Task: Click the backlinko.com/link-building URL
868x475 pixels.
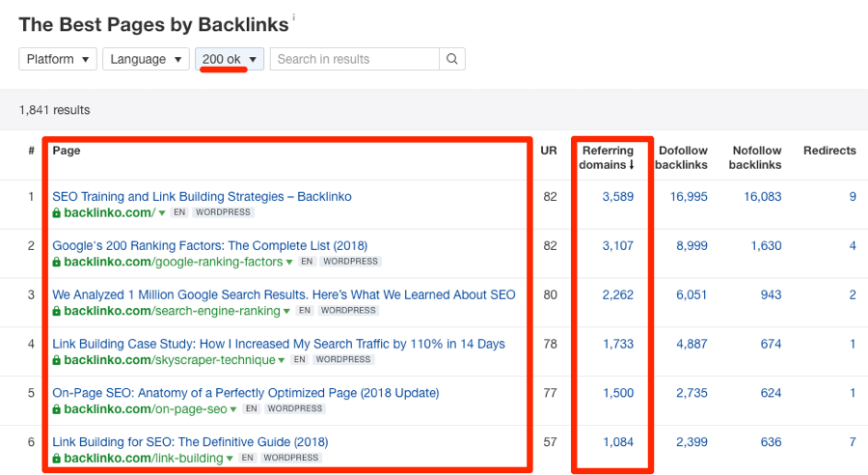Action: (144, 459)
